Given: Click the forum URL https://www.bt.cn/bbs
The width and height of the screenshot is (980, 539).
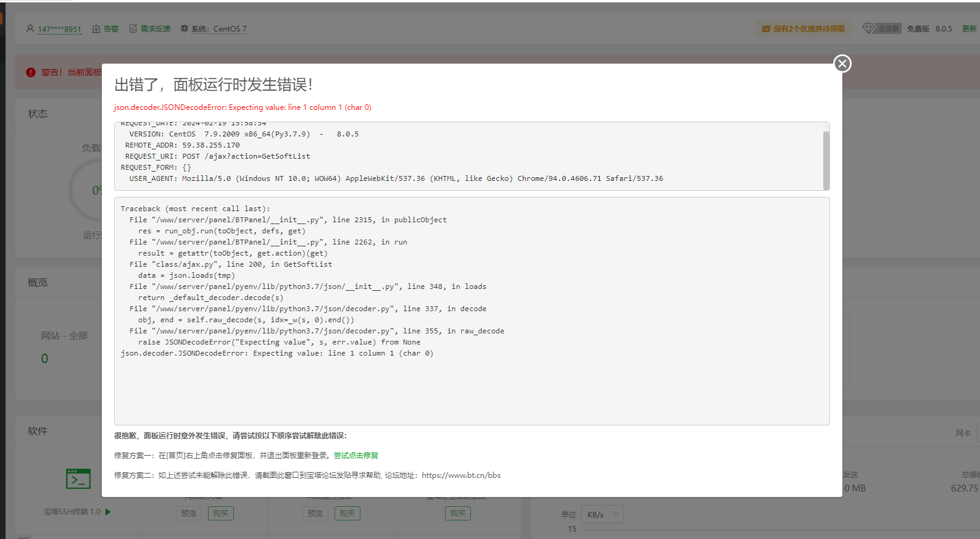Looking at the screenshot, I should coord(461,475).
